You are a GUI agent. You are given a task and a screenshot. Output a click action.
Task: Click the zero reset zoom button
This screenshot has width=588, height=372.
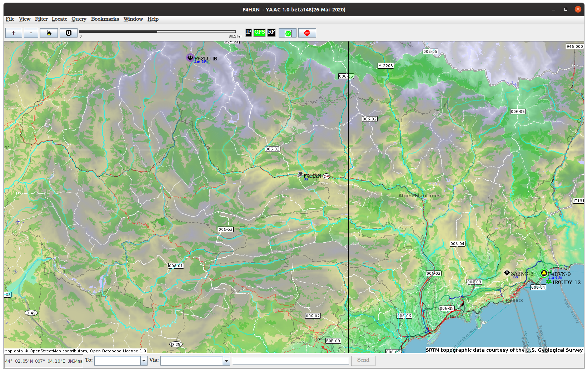pyautogui.click(x=69, y=33)
